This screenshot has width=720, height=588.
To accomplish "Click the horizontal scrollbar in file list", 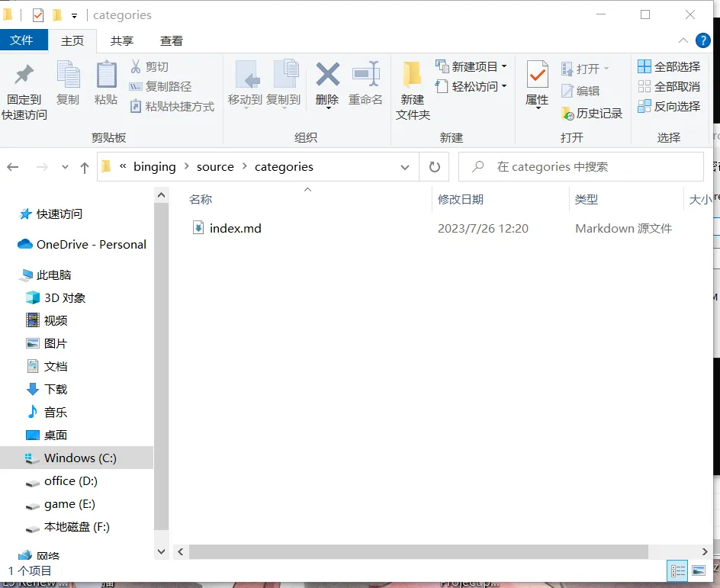I will pos(418,551).
